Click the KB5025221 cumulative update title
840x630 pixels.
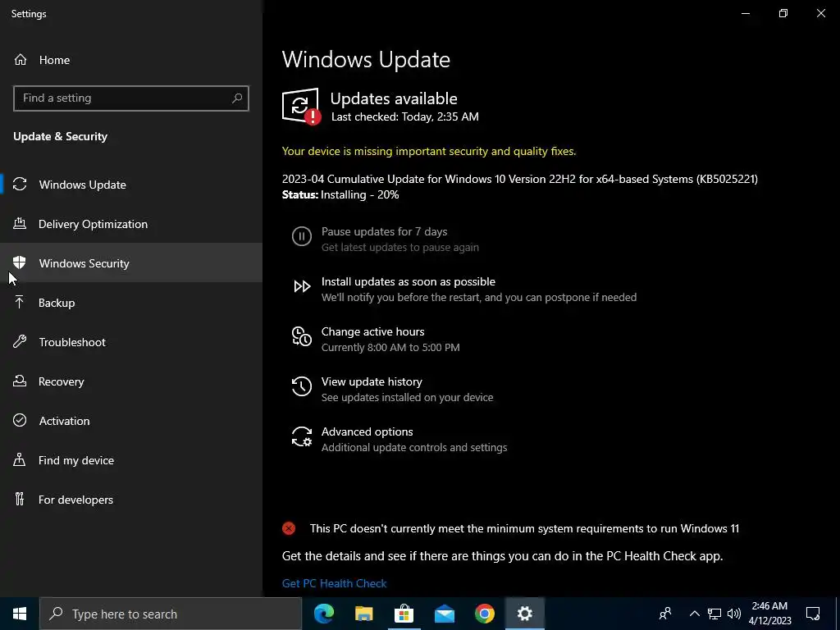519,179
